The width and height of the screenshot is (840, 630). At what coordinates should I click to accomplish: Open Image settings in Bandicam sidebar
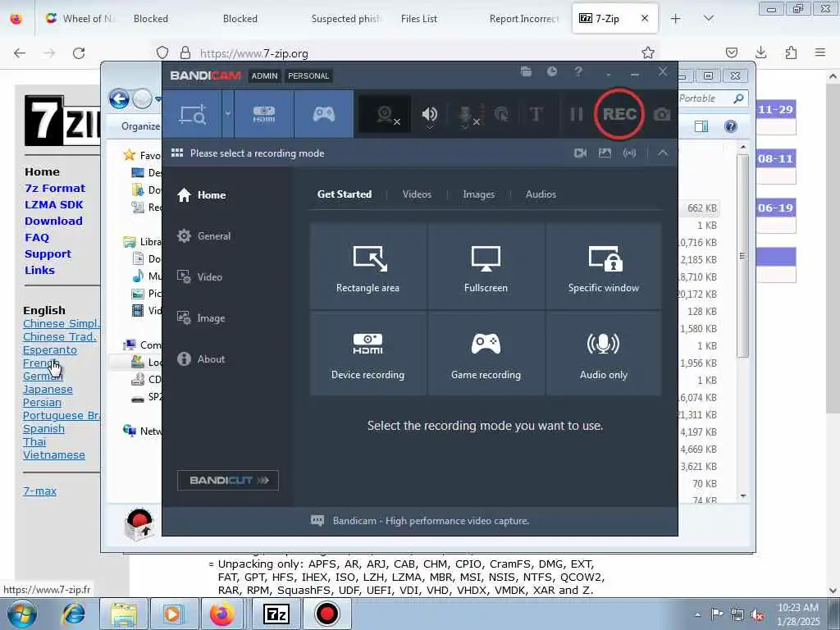[201, 318]
